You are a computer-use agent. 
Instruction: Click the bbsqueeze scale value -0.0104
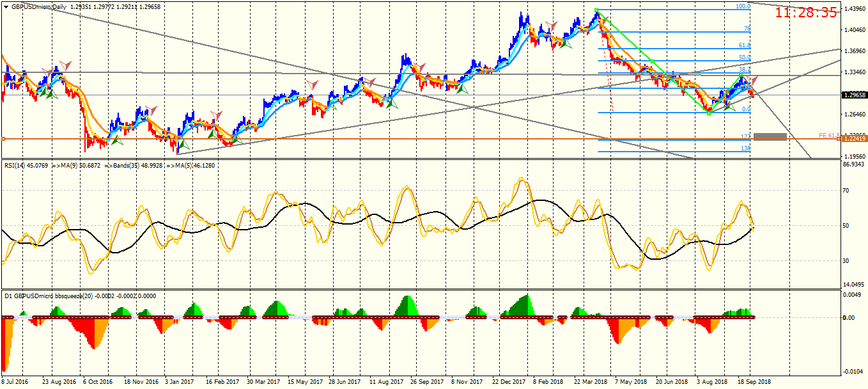854,372
